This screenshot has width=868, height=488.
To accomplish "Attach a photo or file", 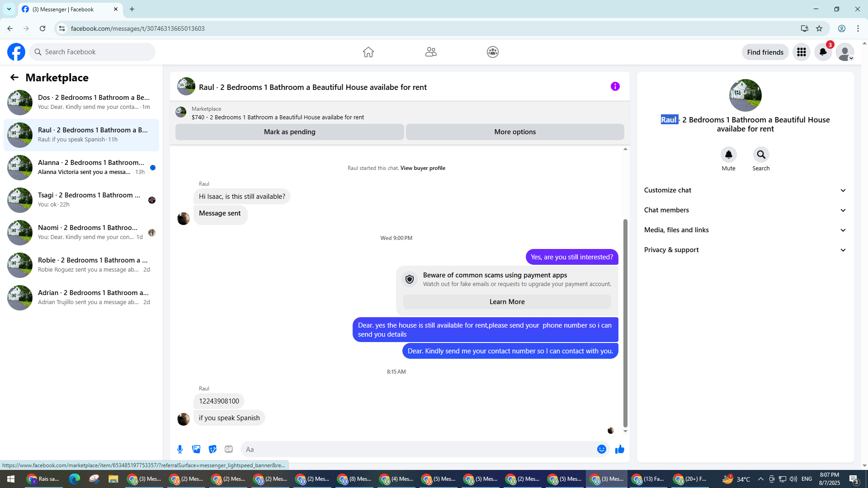I will pos(196,449).
